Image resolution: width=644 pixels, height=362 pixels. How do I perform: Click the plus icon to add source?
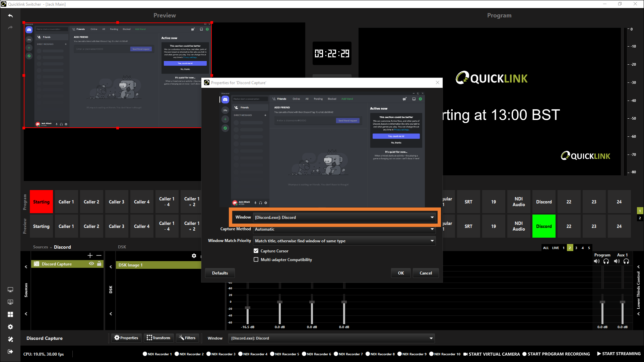pyautogui.click(x=90, y=256)
